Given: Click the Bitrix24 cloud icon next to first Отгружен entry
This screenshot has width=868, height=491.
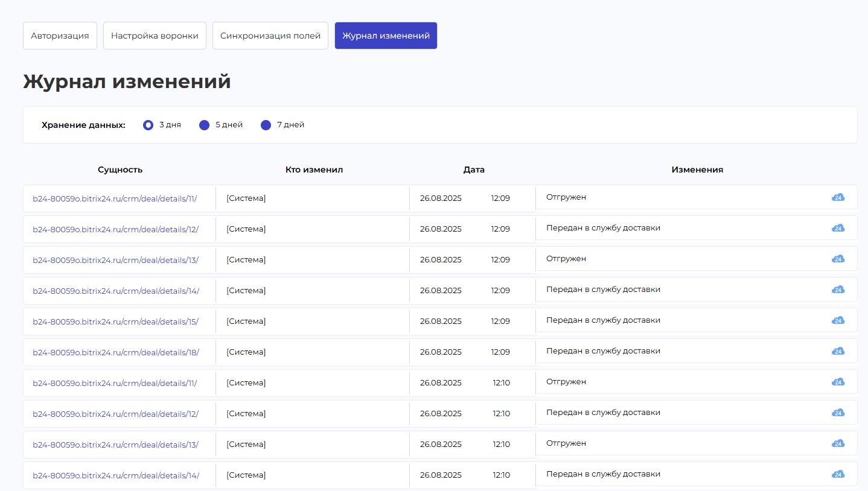Looking at the screenshot, I should [x=838, y=197].
